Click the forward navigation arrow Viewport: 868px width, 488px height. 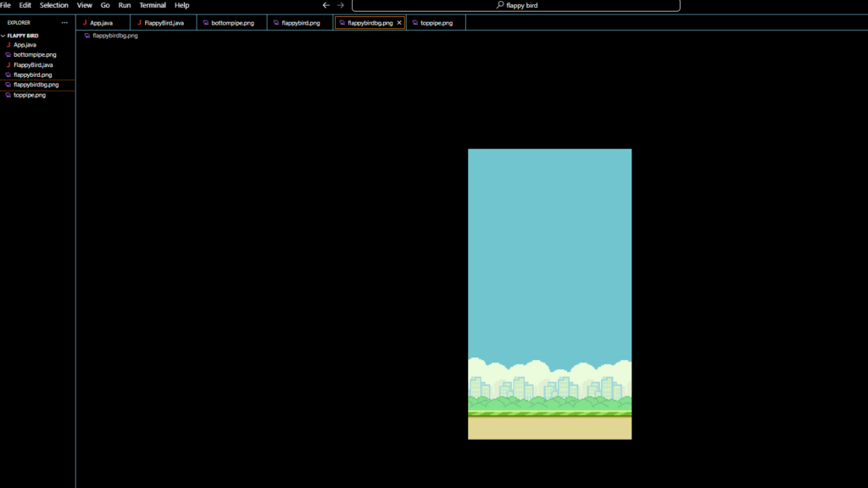pyautogui.click(x=341, y=5)
